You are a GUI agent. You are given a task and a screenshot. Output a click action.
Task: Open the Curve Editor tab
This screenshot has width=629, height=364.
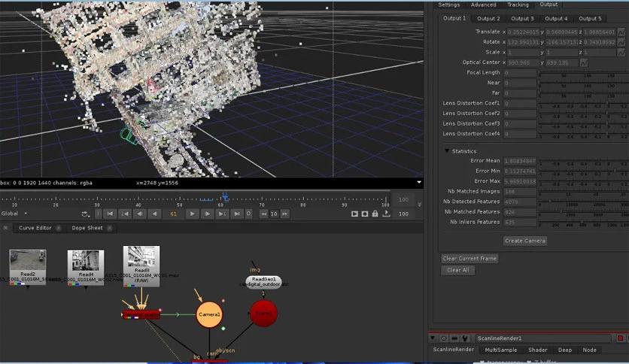pyautogui.click(x=35, y=228)
